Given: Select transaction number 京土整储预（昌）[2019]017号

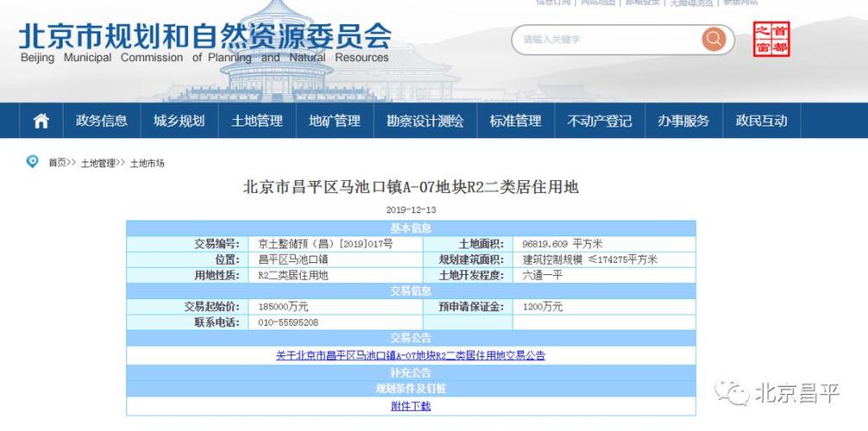Looking at the screenshot, I should 326,244.
